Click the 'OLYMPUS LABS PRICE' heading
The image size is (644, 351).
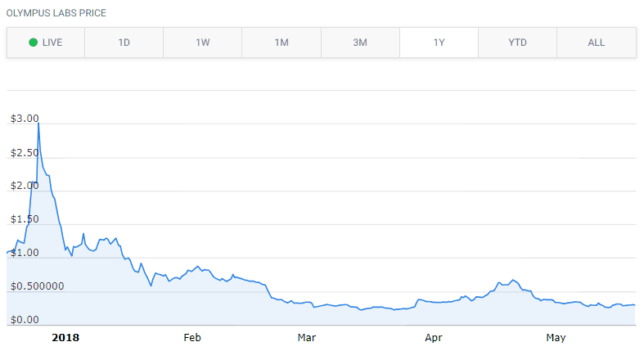56,13
